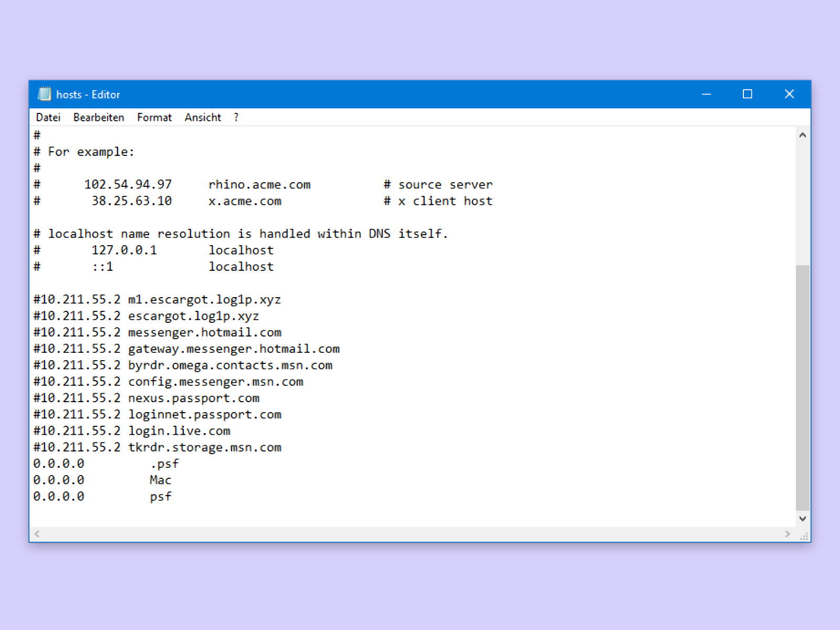Screen dimensions: 840x630
Task: Click config.messenger.msn.com entry
Action: tap(215, 382)
